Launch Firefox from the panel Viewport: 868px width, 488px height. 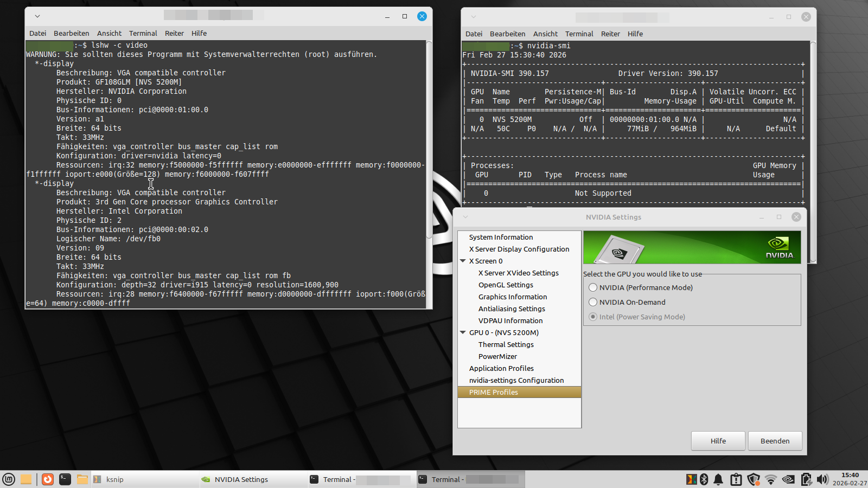point(48,479)
